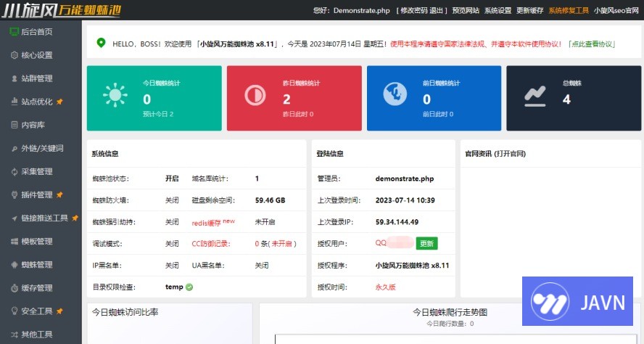Click the half-circle icon in 昨日蜘蛛统计 card
The width and height of the screenshot is (644, 344).
click(255, 96)
